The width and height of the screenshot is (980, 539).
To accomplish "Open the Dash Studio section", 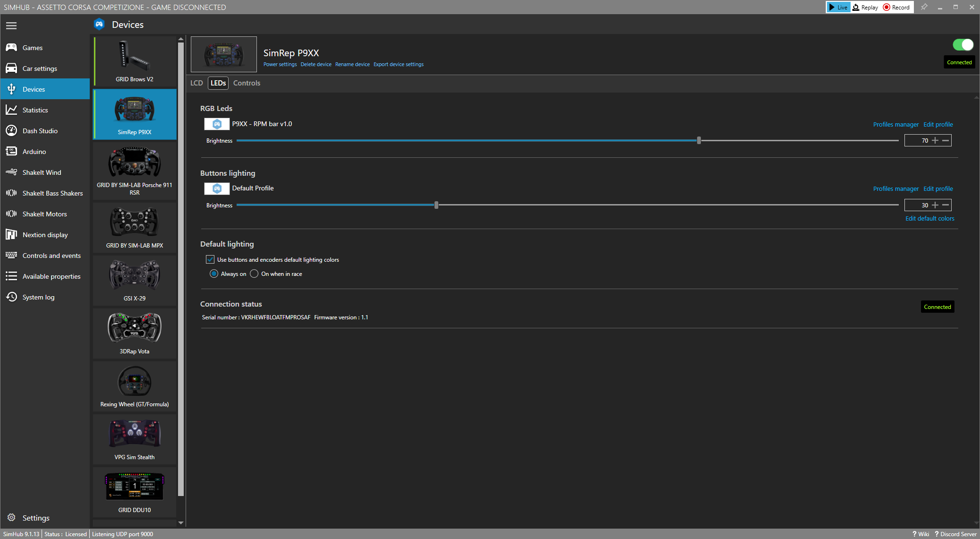I will click(45, 130).
